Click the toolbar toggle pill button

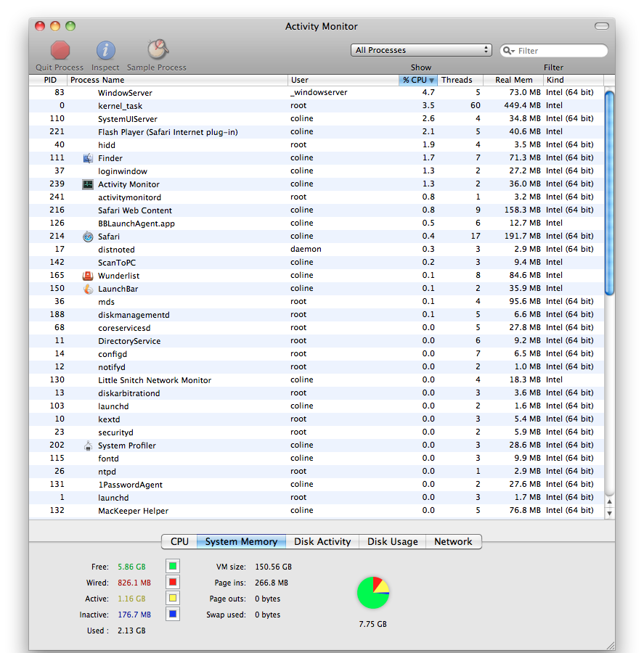tap(601, 26)
